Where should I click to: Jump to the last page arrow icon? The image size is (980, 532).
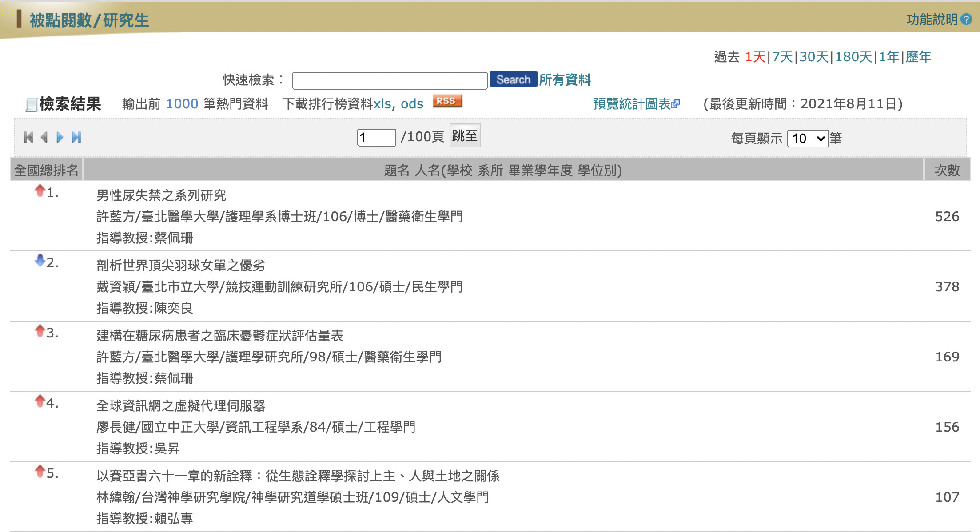click(x=76, y=138)
